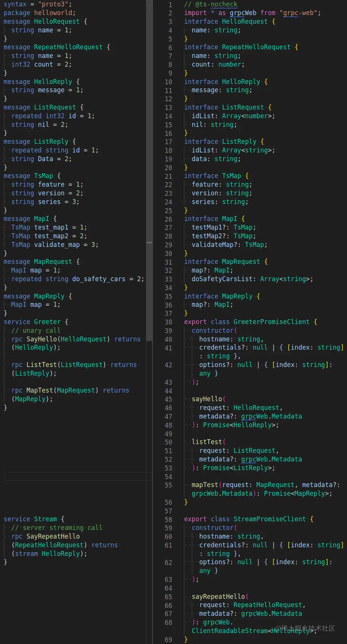Screen dimensions: 347x644
Task: Click 'service Greeter {' declaration
Action: click(x=36, y=322)
